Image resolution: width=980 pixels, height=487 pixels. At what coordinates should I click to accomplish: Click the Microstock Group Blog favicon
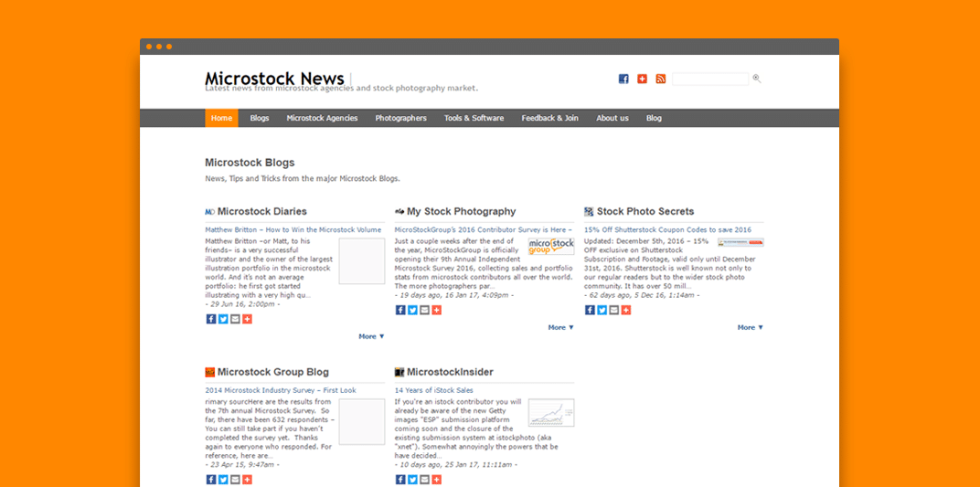click(x=210, y=372)
